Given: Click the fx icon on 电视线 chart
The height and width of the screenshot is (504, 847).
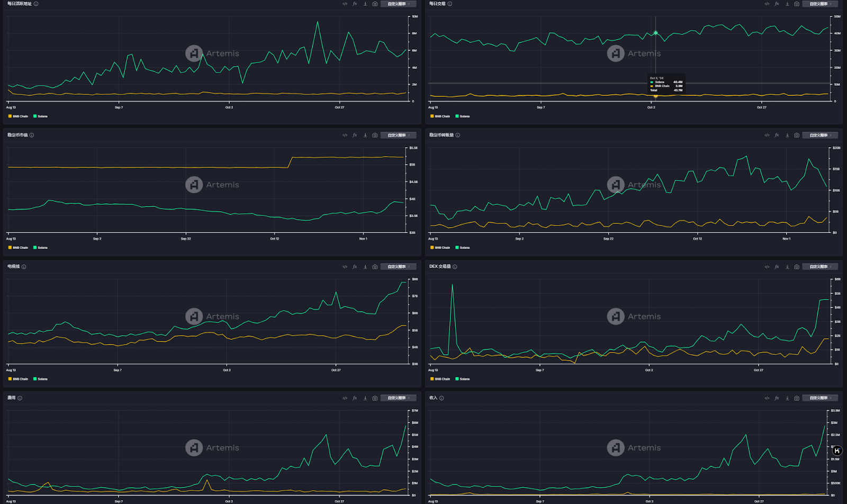Looking at the screenshot, I should click(x=355, y=267).
